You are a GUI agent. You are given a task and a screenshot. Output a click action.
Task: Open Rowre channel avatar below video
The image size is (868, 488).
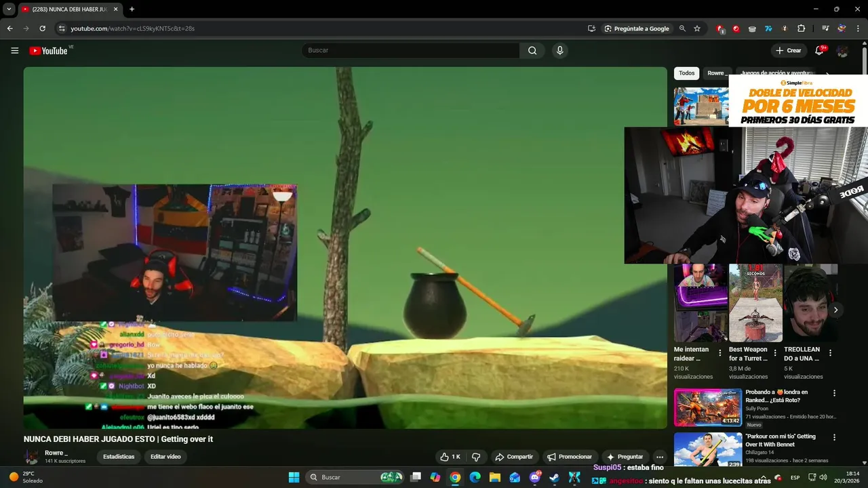click(x=31, y=457)
